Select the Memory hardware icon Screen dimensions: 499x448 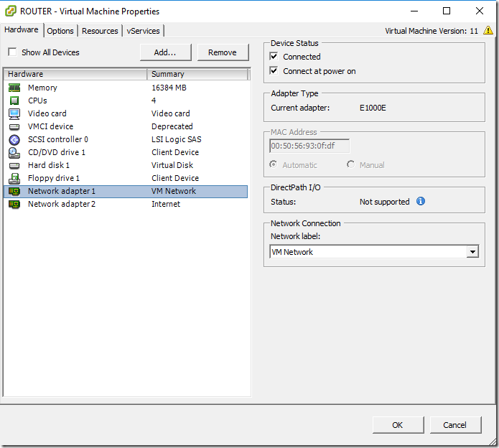[x=14, y=88]
